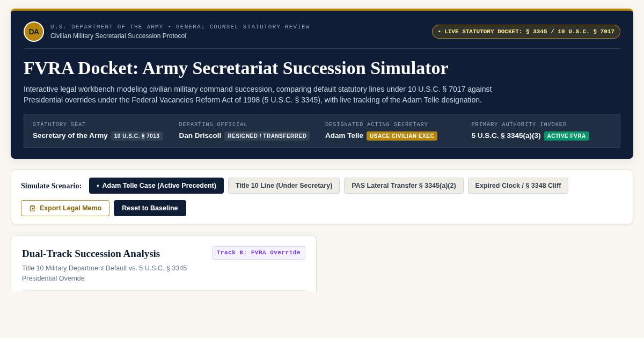Click the USACE Civilian Exec tag
The height and width of the screenshot is (338, 644).
tap(402, 136)
